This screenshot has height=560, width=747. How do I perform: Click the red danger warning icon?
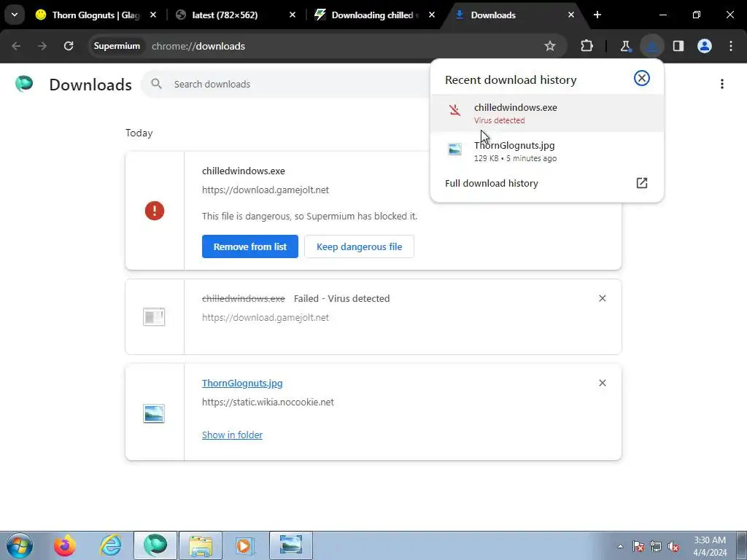pos(155,211)
